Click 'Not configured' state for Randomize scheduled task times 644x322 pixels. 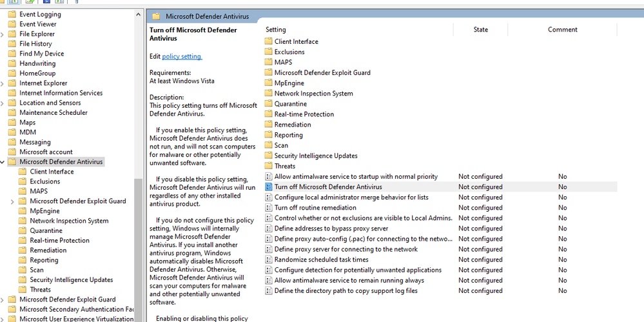(x=480, y=259)
